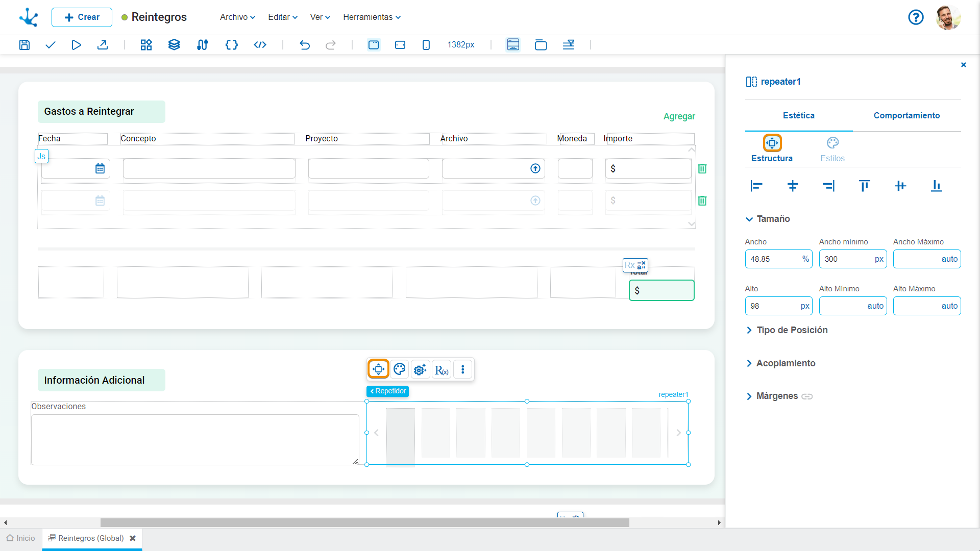Viewport: 980px width, 551px height.
Task: Click the Repetidor breadcrumb tag
Action: (388, 391)
